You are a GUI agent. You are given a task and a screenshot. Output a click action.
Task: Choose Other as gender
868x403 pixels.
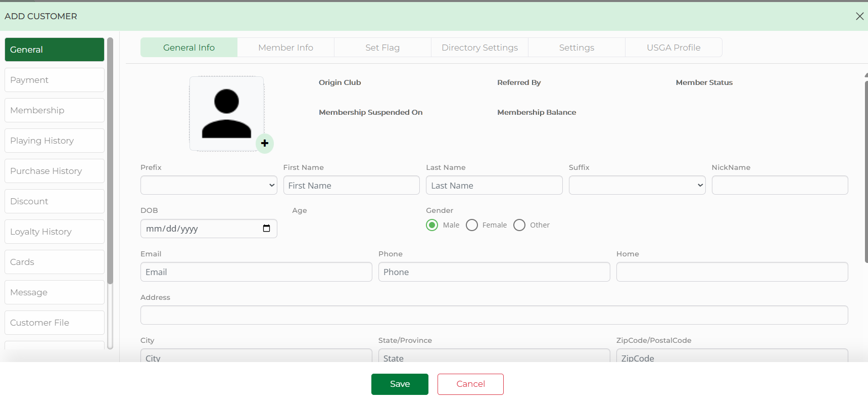click(x=519, y=225)
